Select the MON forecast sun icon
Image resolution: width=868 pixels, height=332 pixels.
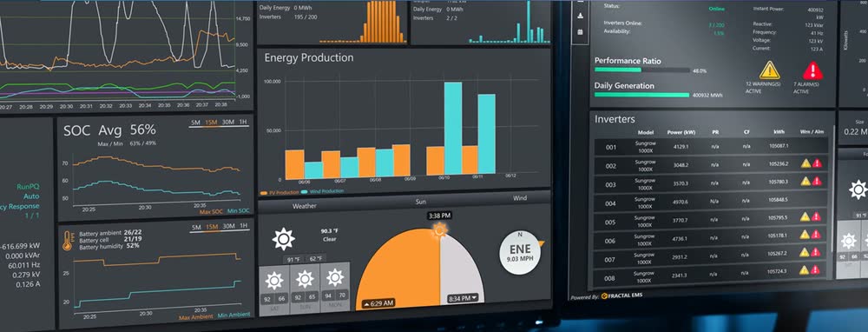(x=335, y=277)
